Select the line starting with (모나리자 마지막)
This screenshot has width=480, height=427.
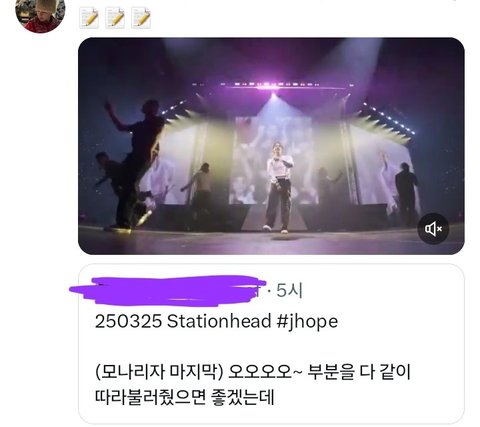point(253,372)
